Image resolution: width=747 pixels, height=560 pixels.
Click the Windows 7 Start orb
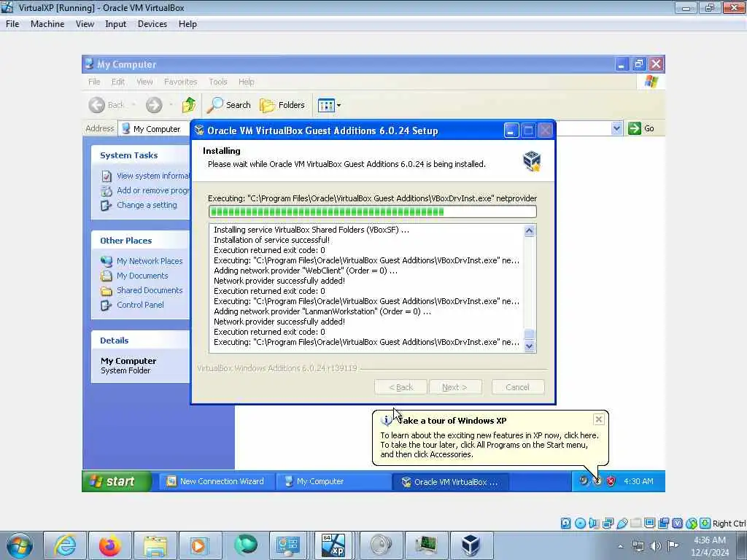point(19,545)
